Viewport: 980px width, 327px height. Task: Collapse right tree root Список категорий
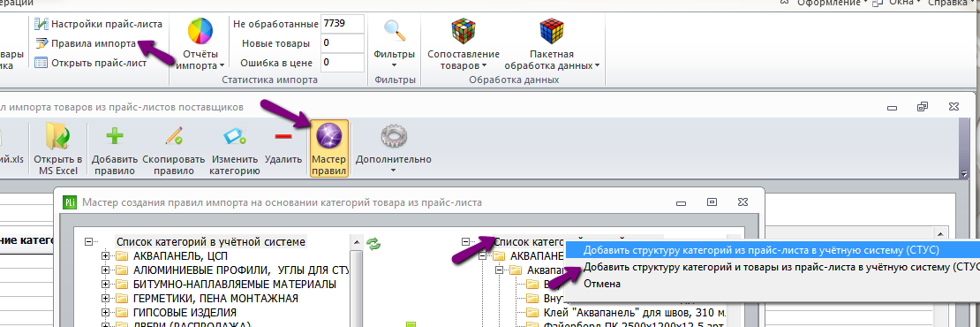point(465,241)
